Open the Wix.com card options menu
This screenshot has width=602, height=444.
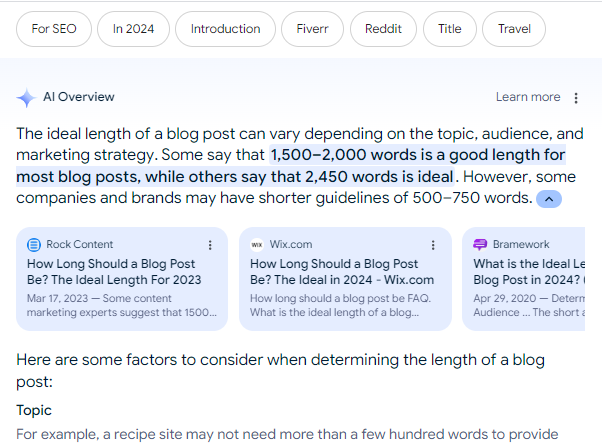433,245
